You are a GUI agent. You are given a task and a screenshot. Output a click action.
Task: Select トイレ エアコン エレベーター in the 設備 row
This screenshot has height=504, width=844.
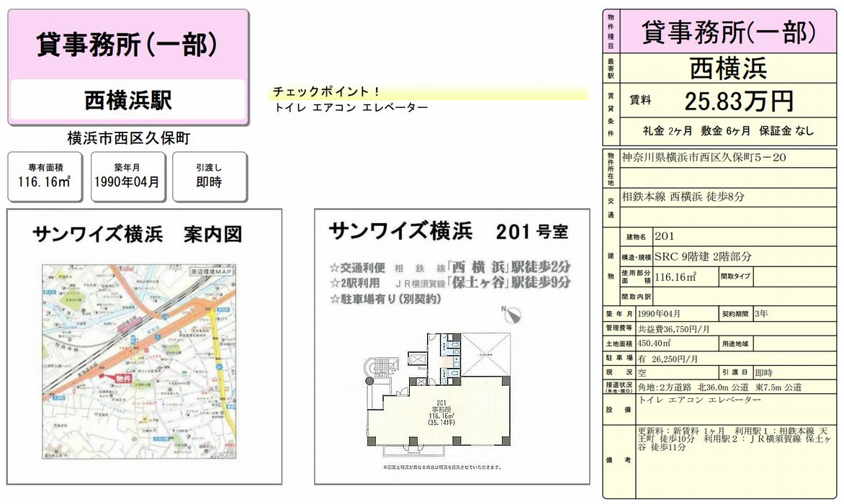(x=700, y=400)
